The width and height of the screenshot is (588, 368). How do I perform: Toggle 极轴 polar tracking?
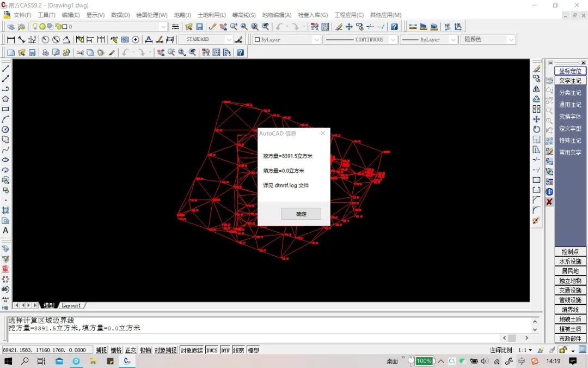tap(145, 351)
